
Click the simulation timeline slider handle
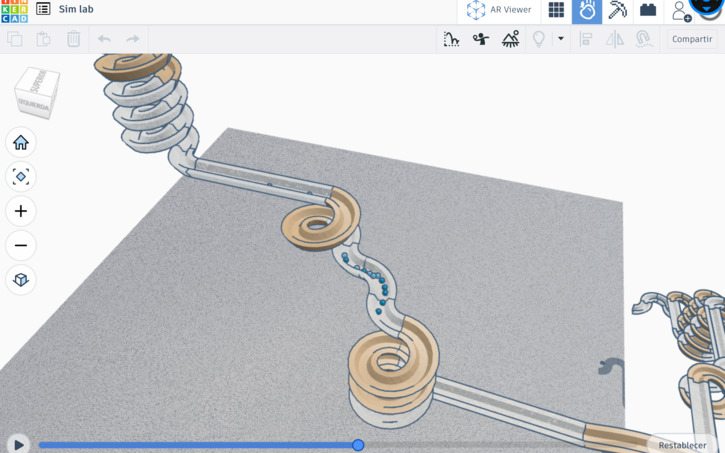tap(358, 445)
